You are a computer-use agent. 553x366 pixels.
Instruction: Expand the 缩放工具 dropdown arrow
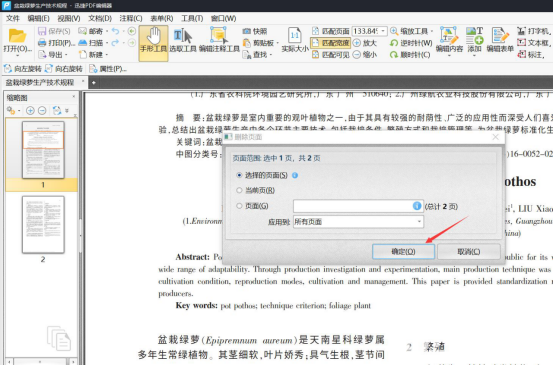tap(432, 31)
